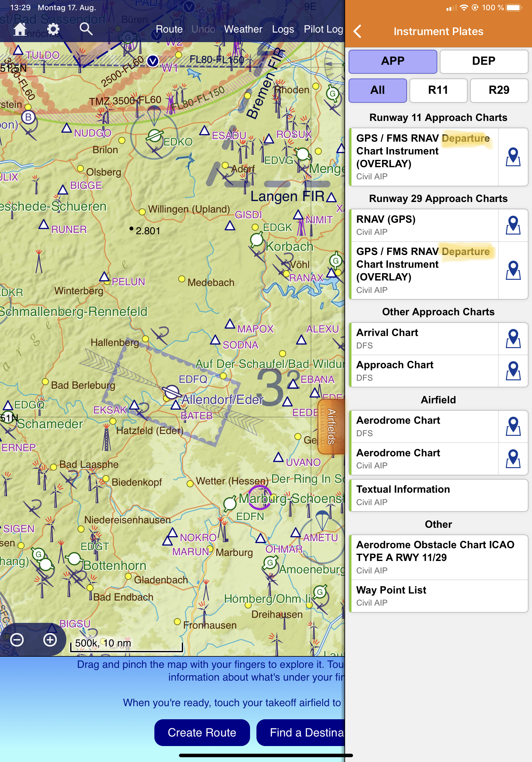532x762 pixels.
Task: Tap map pin icon beside Arrival Chart
Action: [x=513, y=339]
